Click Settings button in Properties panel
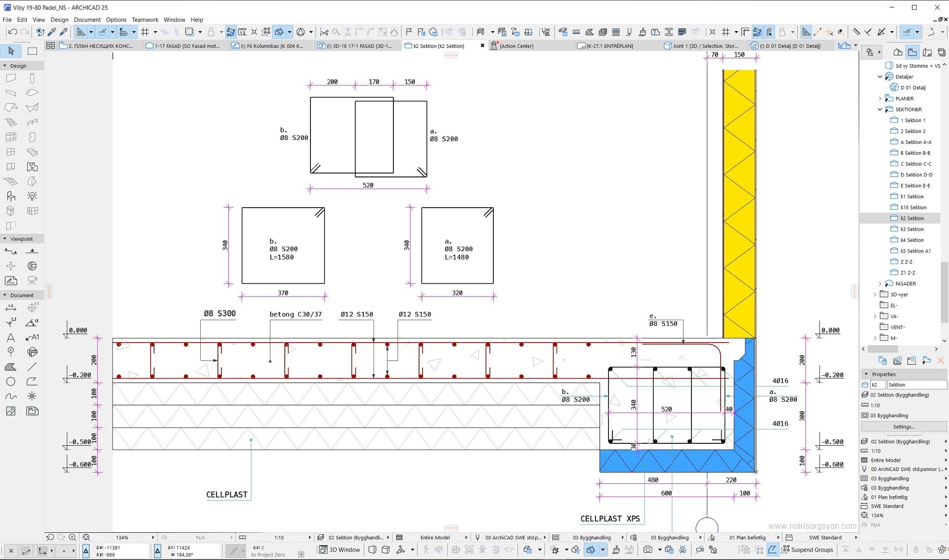 tap(903, 426)
